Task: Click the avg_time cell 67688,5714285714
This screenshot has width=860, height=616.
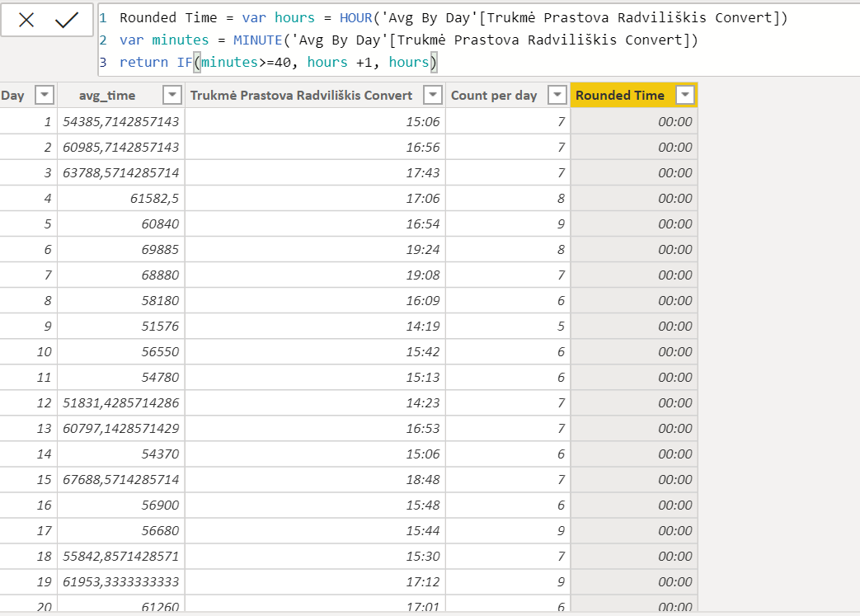Action: 121,479
